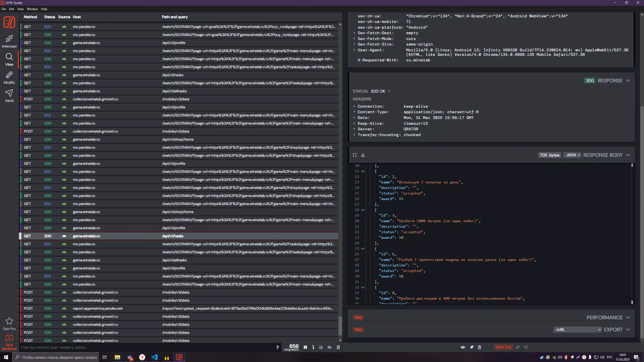Screen dimensions: 644x362
Task: Open Visual Studio Code from taskbar
Action: pos(155,357)
